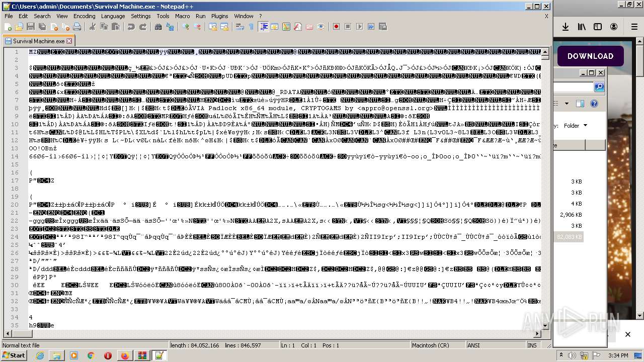Image resolution: width=644 pixels, height=362 pixels.
Task: Close the Survival Machine.exe tab
Action: pyautogui.click(x=69, y=41)
